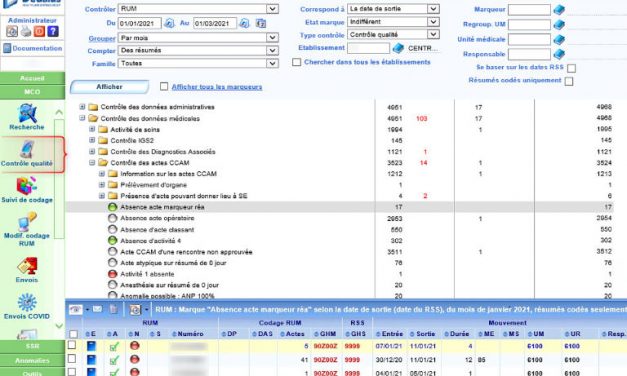This screenshot has height=376, width=627.
Task: Click the lookup icon next to Responsable field
Action: point(559,54)
